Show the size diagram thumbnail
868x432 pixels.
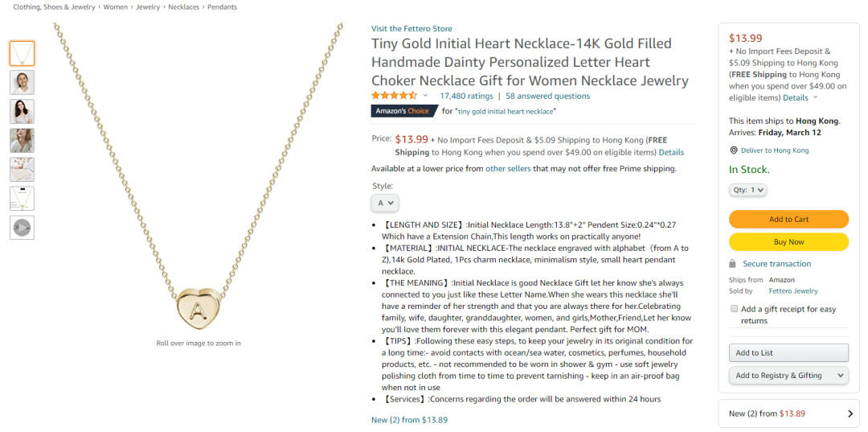22,199
